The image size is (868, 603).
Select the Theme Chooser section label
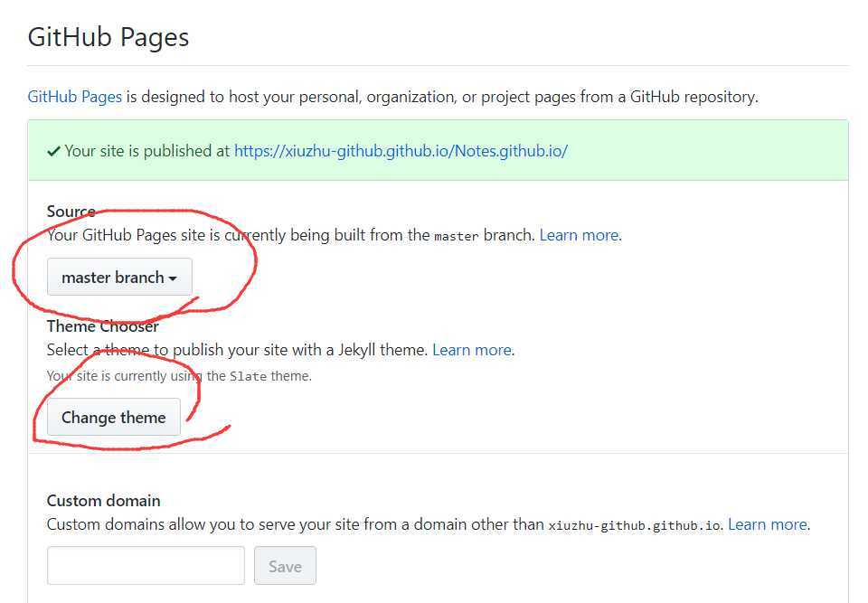[x=102, y=326]
